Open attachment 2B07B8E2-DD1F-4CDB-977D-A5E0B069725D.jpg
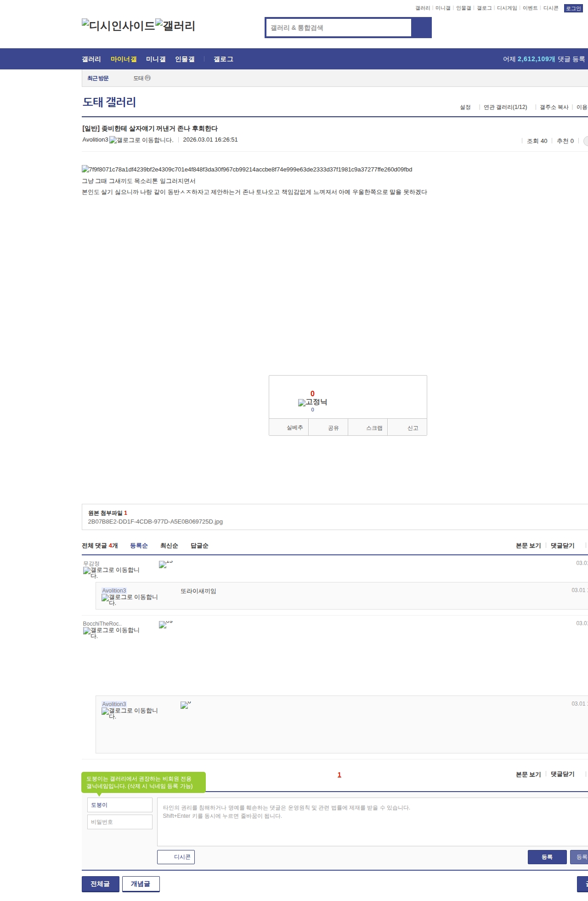This screenshot has height=901, width=588. click(x=155, y=522)
